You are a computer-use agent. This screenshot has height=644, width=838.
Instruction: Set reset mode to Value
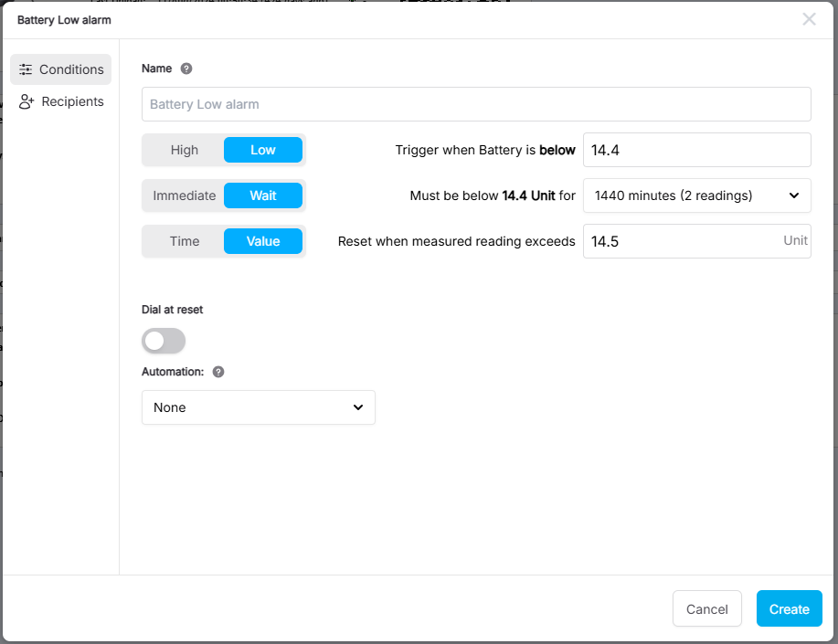263,241
